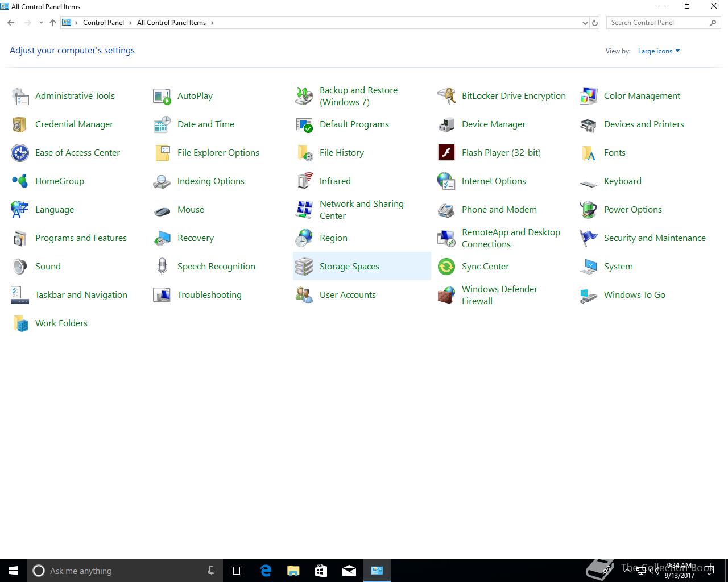Open the View by Large icons dropdown
The height and width of the screenshot is (582, 728).
click(659, 51)
